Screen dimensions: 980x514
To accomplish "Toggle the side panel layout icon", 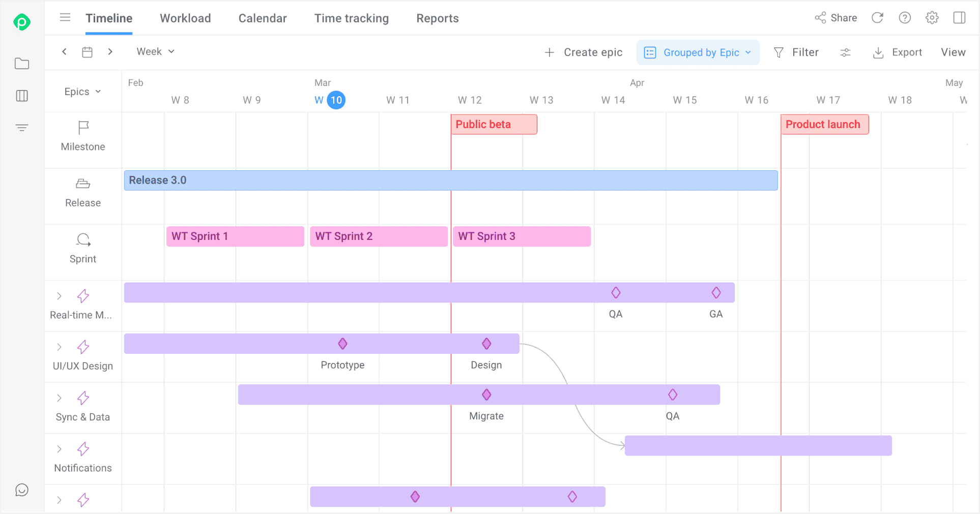I will coord(959,18).
